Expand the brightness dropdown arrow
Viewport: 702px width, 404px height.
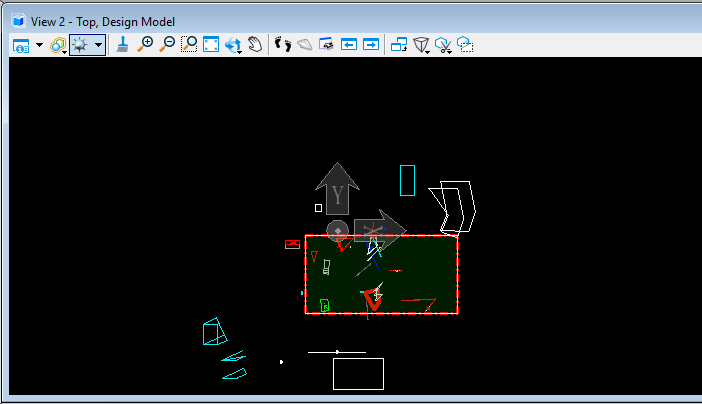click(98, 45)
